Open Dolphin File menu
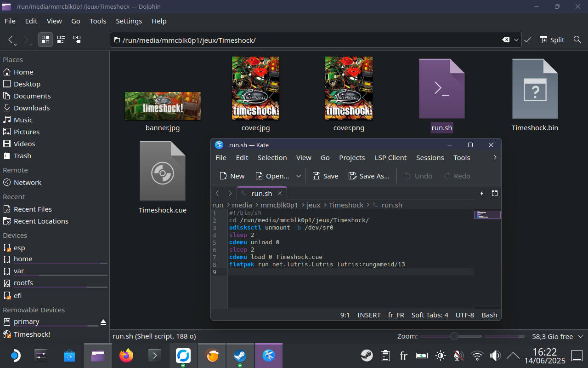 (x=10, y=21)
